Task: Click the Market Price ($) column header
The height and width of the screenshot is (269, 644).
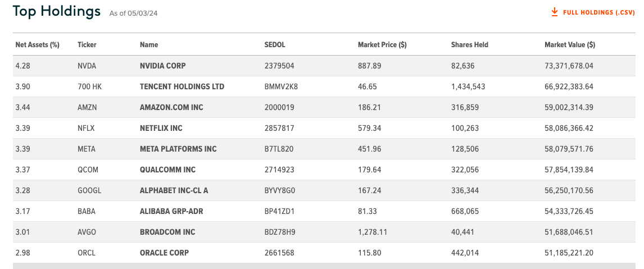Action: coord(382,45)
